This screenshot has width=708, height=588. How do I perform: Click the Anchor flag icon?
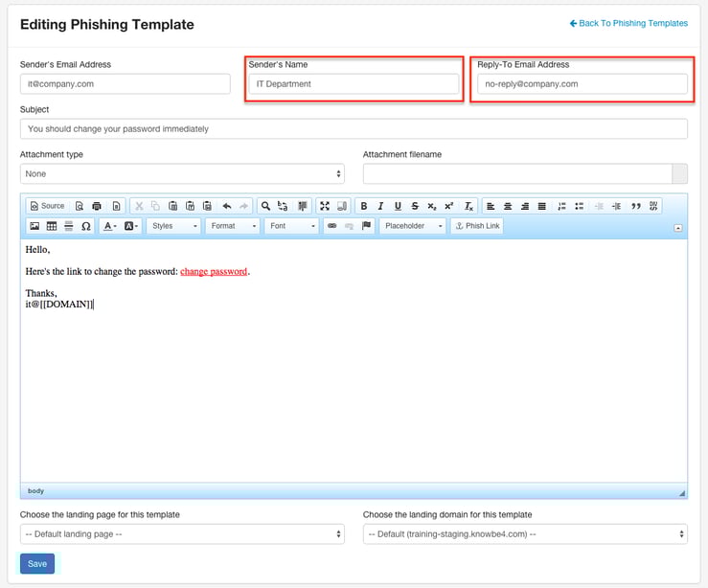(x=366, y=226)
